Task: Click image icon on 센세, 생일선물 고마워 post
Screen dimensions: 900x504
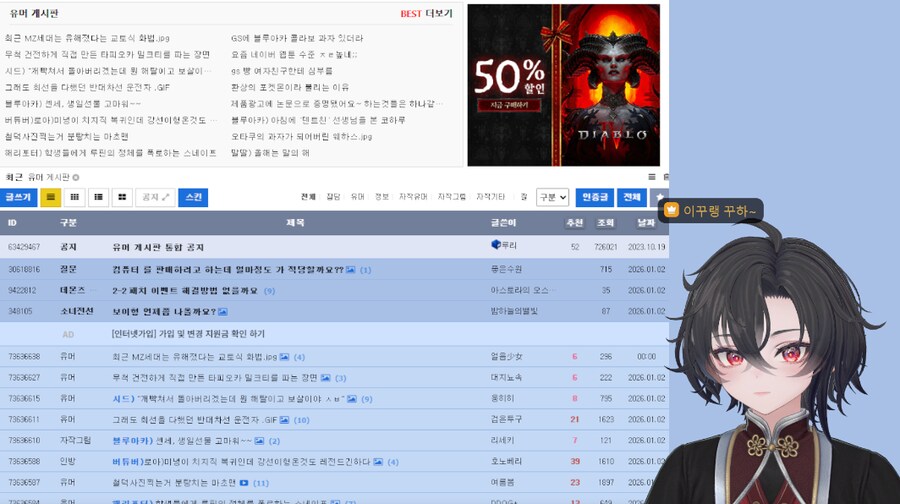Action: pos(259,441)
